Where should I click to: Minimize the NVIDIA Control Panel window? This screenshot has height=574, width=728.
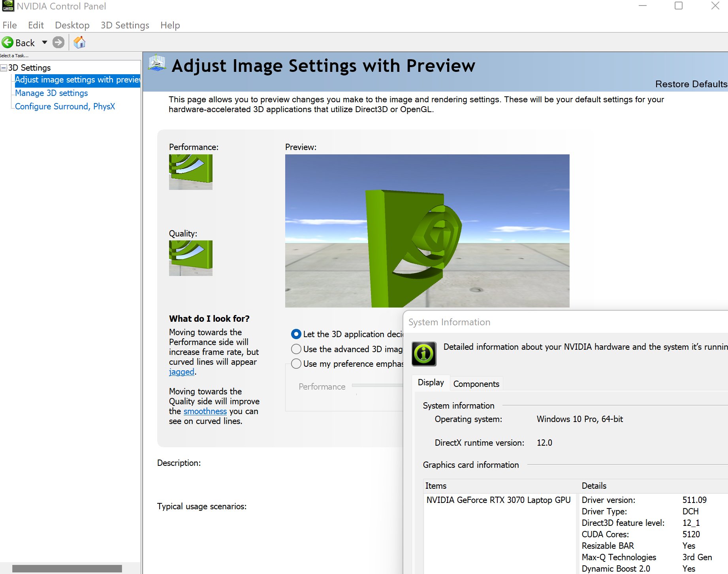pos(643,6)
